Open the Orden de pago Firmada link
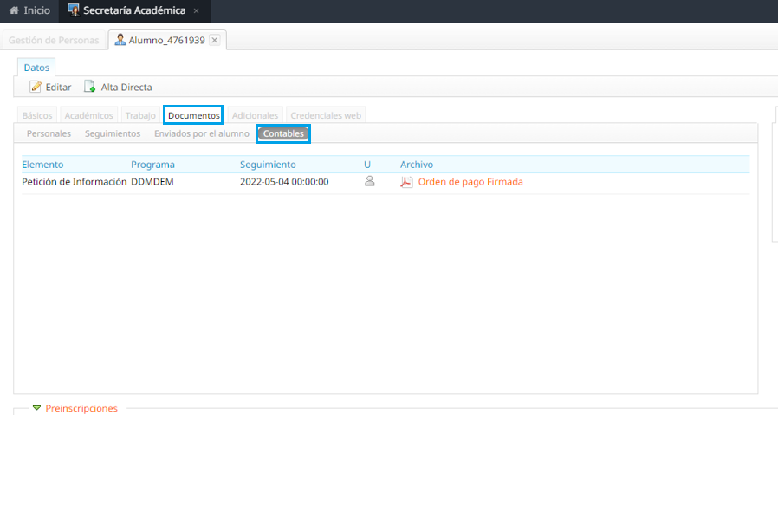The image size is (778, 532). [470, 182]
